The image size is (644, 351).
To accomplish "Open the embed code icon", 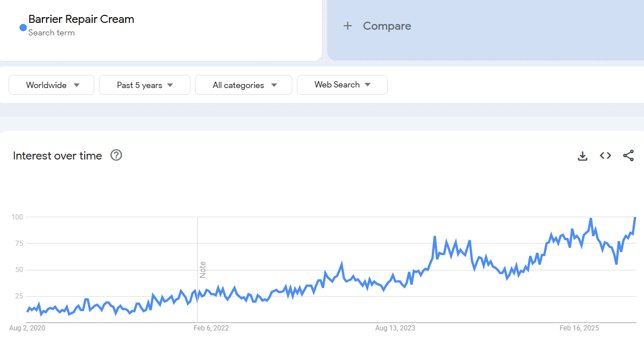I will [x=605, y=155].
